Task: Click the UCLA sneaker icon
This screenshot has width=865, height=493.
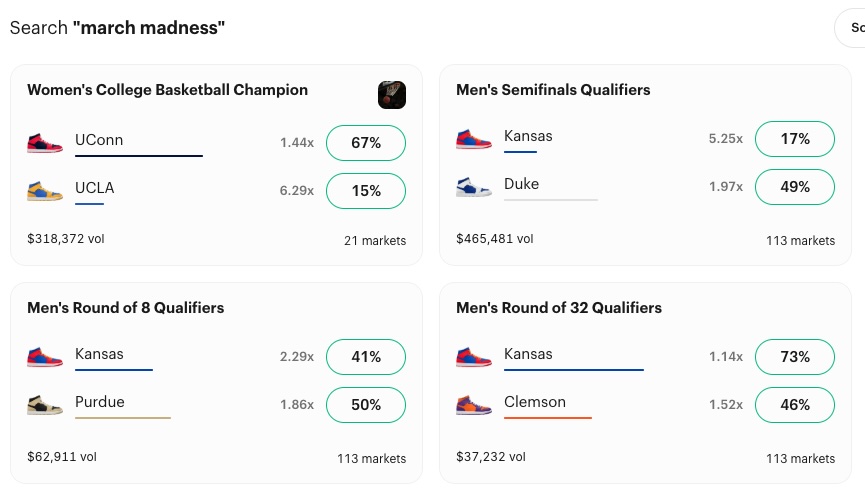Action: [45, 191]
